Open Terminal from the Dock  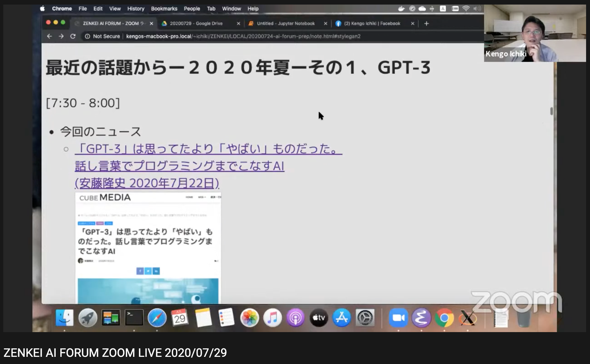[134, 318]
